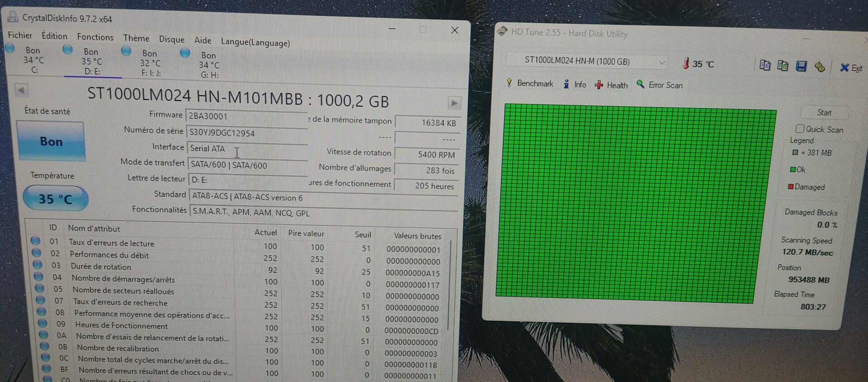The image size is (868, 382).
Task: Click the Exit button in HD Tune
Action: click(x=851, y=68)
